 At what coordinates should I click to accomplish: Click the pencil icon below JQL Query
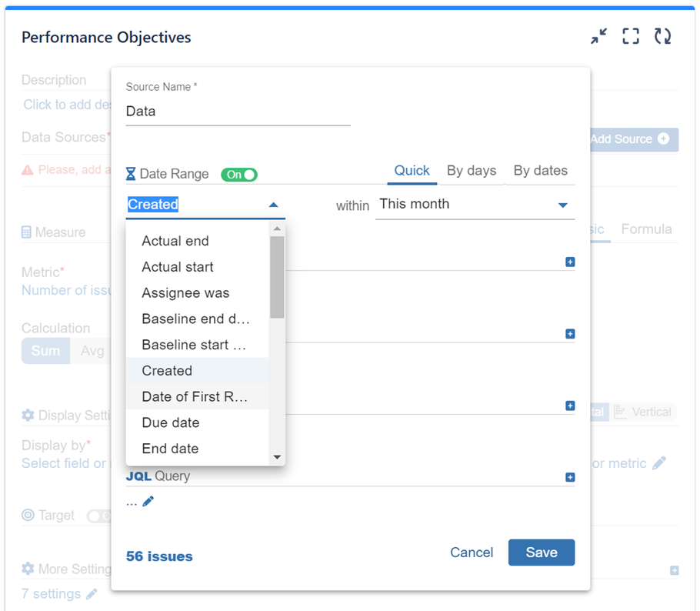[x=148, y=502]
